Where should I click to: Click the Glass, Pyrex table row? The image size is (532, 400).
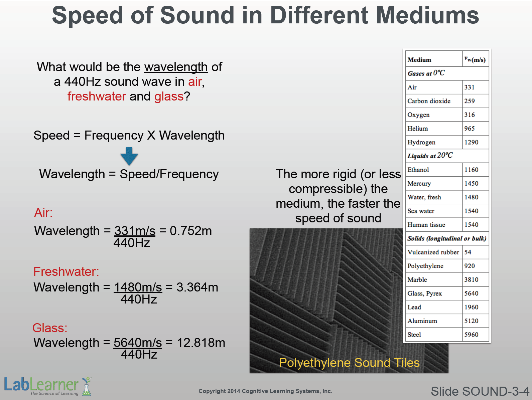pos(447,293)
